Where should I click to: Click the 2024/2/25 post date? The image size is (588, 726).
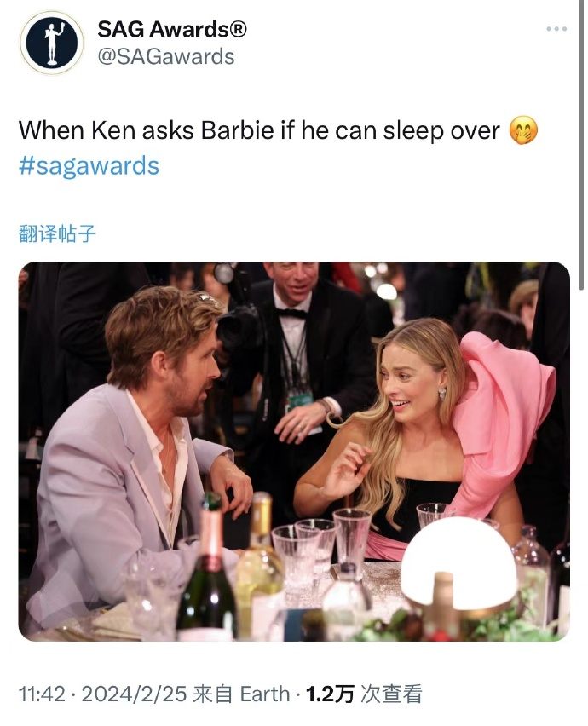(134, 694)
